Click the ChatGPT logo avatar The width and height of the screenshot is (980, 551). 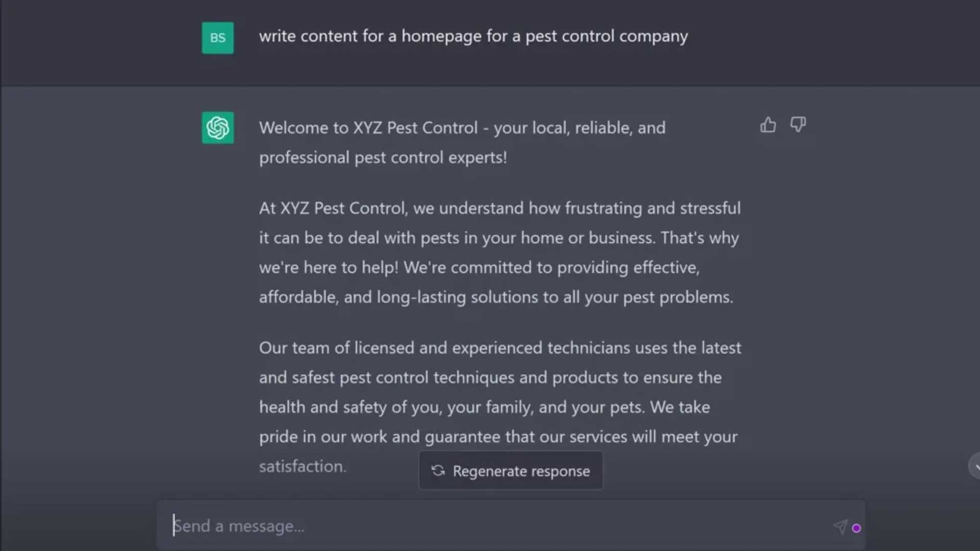218,128
